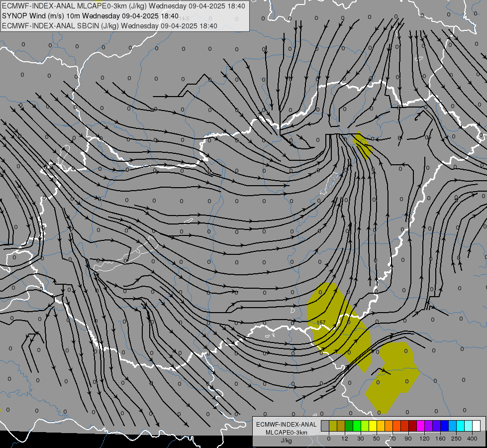Select the gray swatch in legend
The height and width of the screenshot is (448, 487).
coord(325,426)
